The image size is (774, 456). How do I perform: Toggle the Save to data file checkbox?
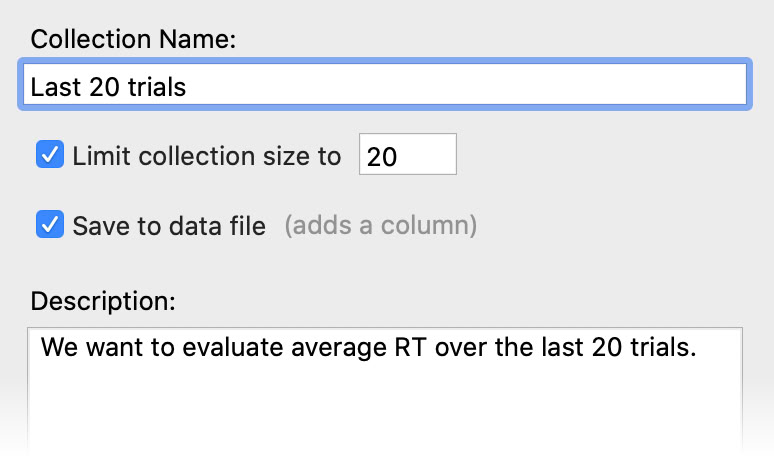click(50, 225)
